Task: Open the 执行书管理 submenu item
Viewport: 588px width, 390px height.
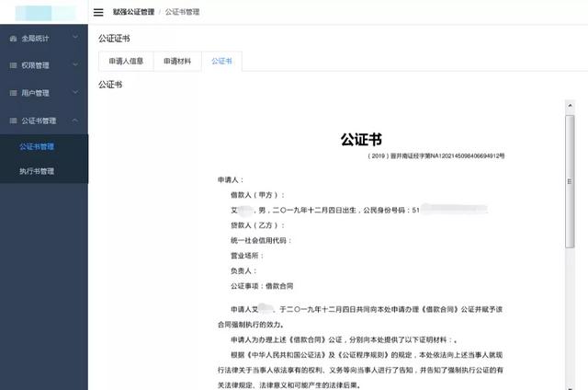Action: click(x=37, y=171)
